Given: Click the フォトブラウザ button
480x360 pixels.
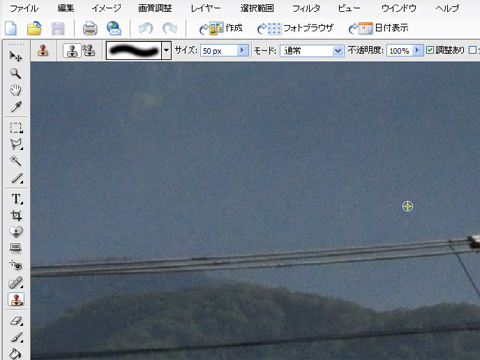Looking at the screenshot, I should coord(295,28).
